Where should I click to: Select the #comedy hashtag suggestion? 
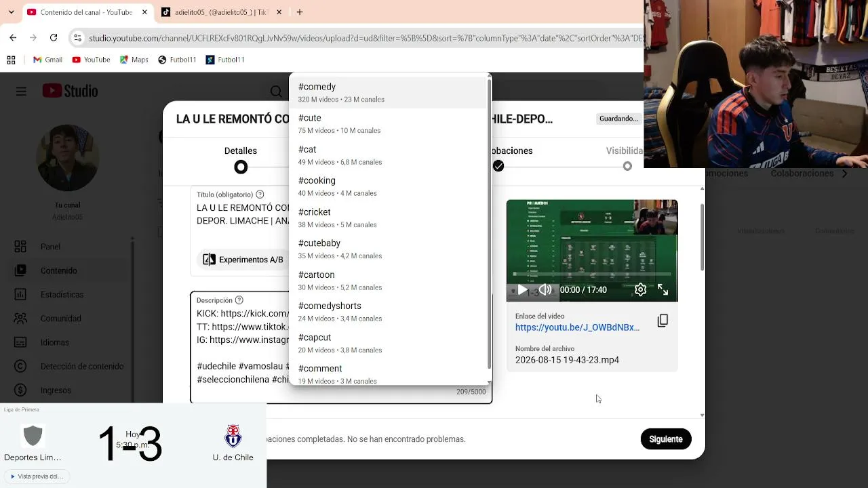(x=389, y=93)
